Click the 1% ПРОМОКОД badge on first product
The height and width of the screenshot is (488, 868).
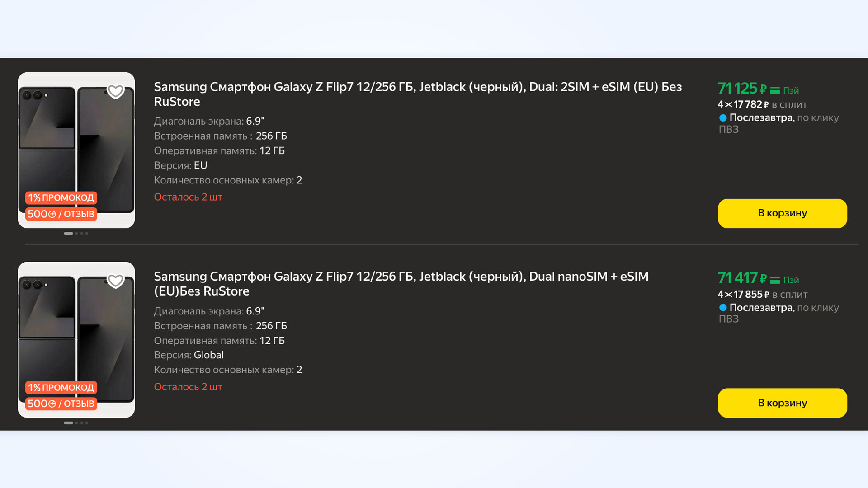click(61, 198)
